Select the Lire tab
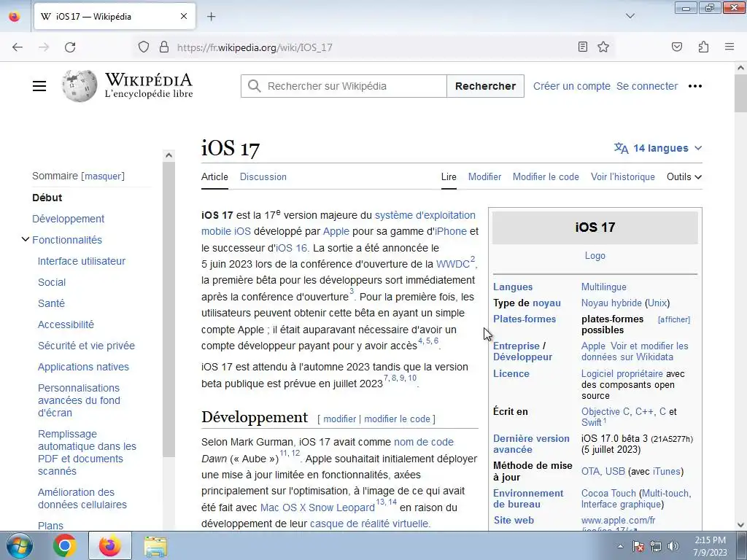This screenshot has height=560, width=747. pyautogui.click(x=449, y=176)
